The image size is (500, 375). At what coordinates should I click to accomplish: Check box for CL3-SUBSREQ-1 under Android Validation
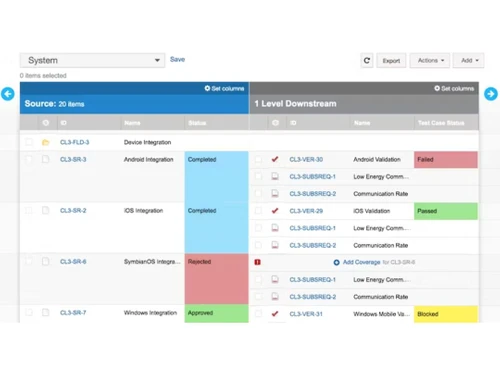(x=258, y=176)
